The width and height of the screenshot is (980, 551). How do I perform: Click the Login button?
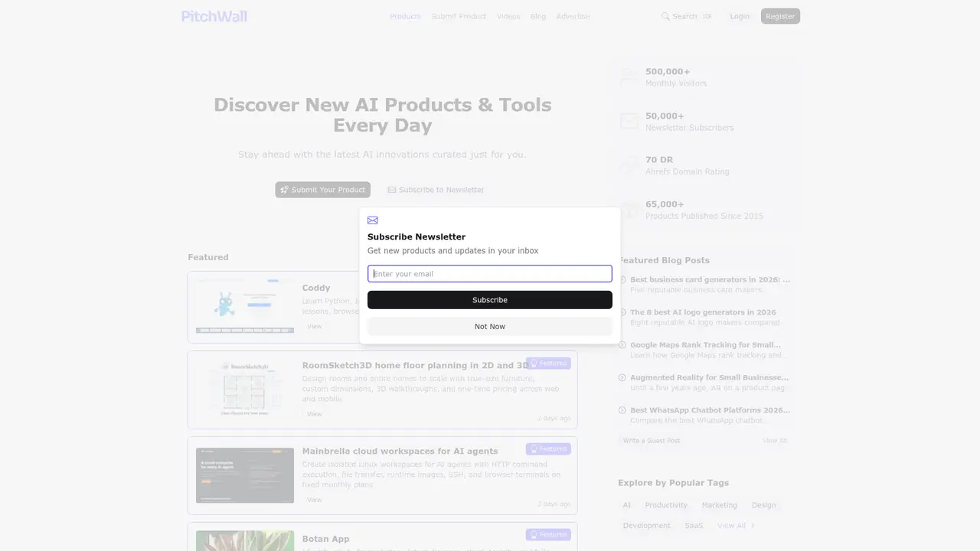coord(740,16)
